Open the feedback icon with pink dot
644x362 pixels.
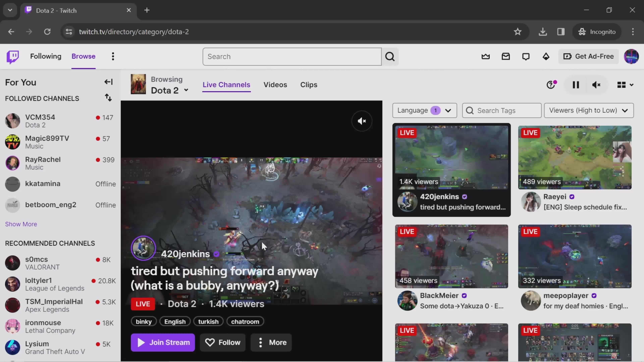click(x=551, y=85)
